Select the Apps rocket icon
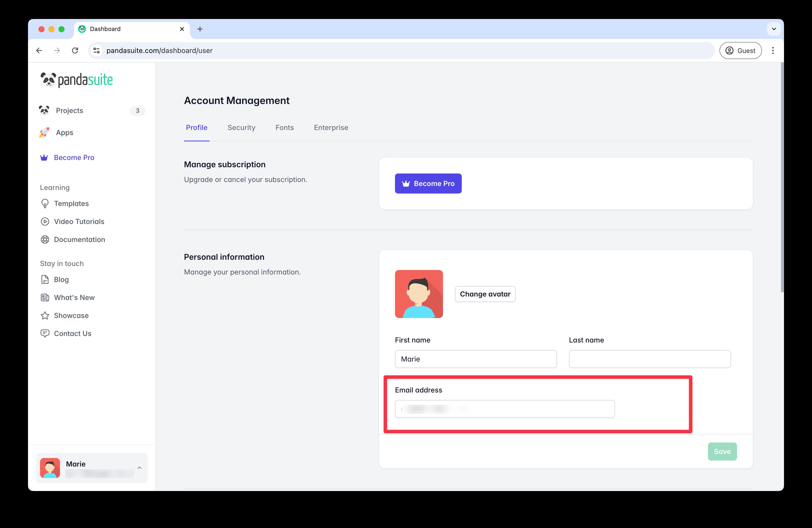This screenshot has width=812, height=528. (45, 133)
